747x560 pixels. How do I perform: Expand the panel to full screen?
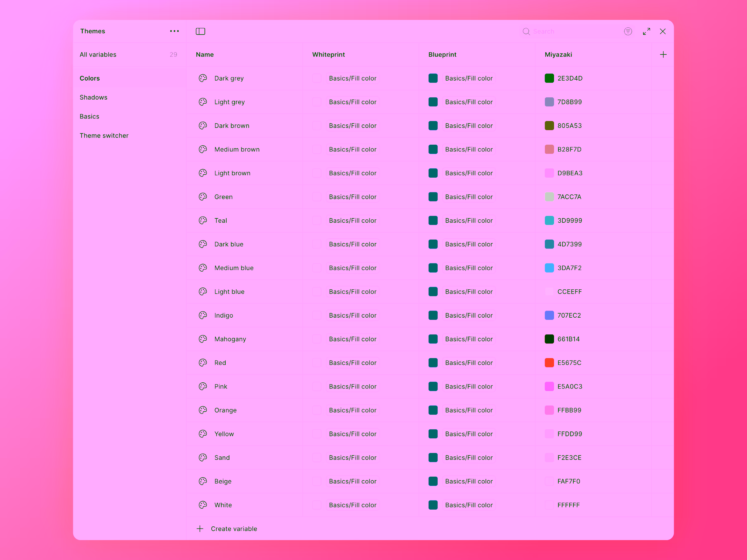(647, 31)
